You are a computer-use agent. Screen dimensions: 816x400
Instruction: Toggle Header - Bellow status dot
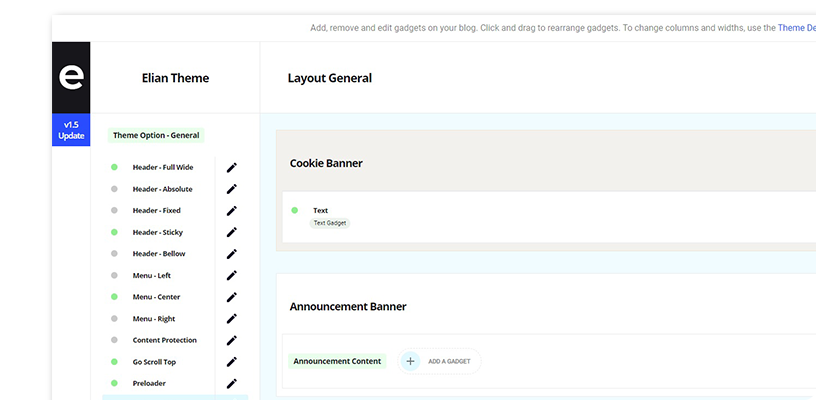(114, 253)
